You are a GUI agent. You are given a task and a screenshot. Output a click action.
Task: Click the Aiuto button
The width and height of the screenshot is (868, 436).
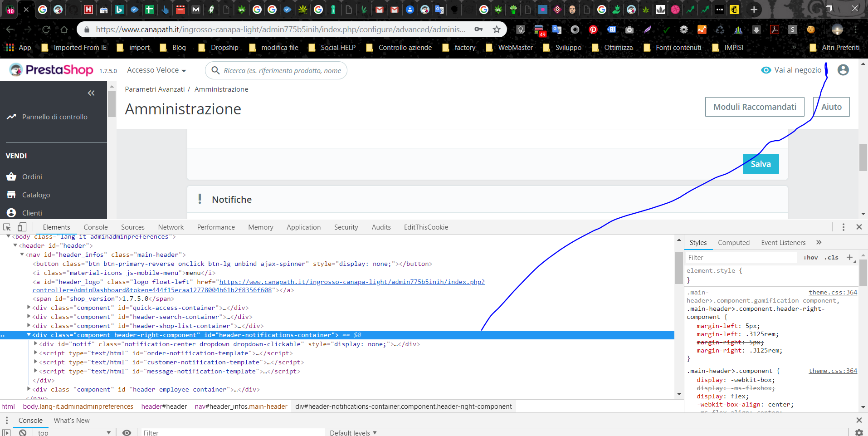(831, 107)
